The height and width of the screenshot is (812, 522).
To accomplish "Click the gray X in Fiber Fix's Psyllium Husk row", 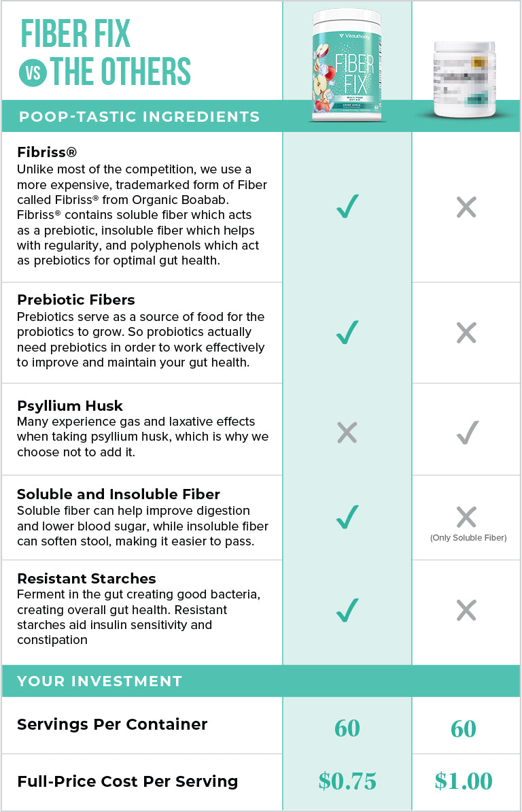I will point(347,432).
